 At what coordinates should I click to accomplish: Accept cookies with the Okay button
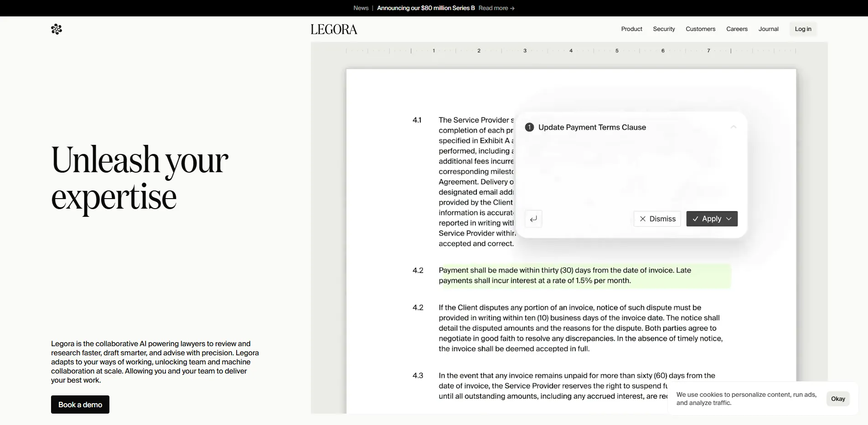pyautogui.click(x=838, y=399)
